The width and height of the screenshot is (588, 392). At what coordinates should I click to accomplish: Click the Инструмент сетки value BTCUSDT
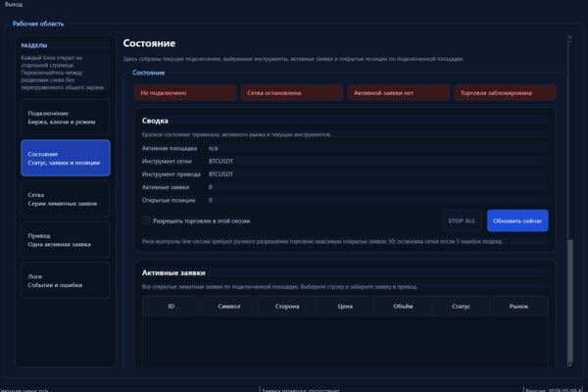click(x=220, y=161)
